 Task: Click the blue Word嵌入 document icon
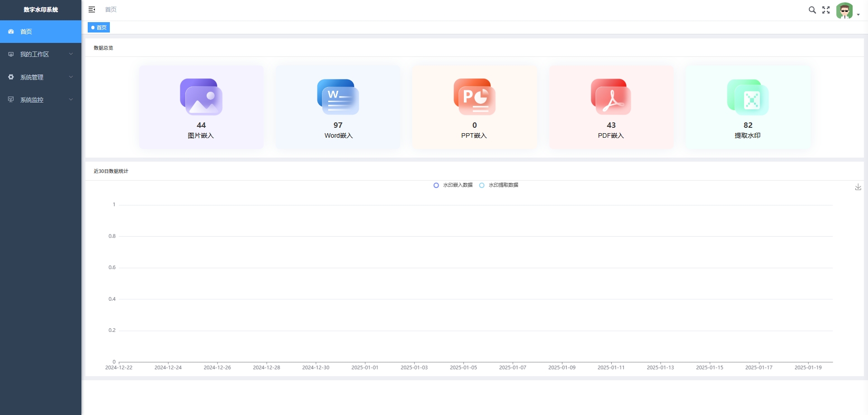tap(338, 97)
